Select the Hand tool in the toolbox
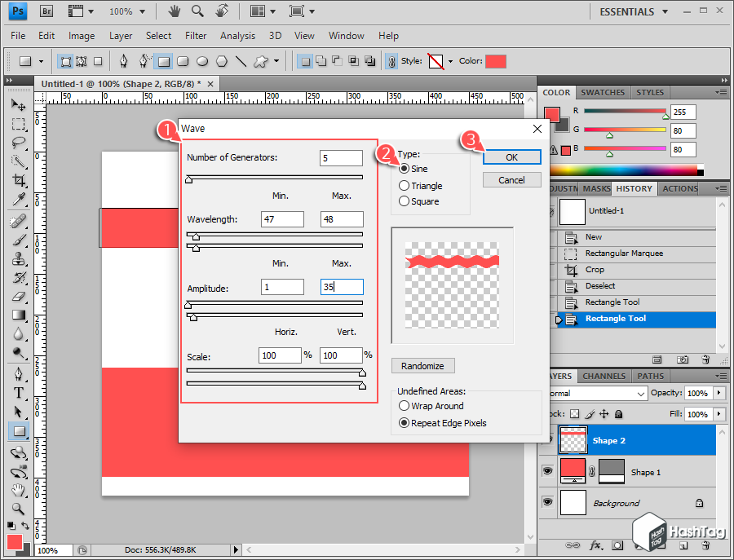 (x=18, y=490)
